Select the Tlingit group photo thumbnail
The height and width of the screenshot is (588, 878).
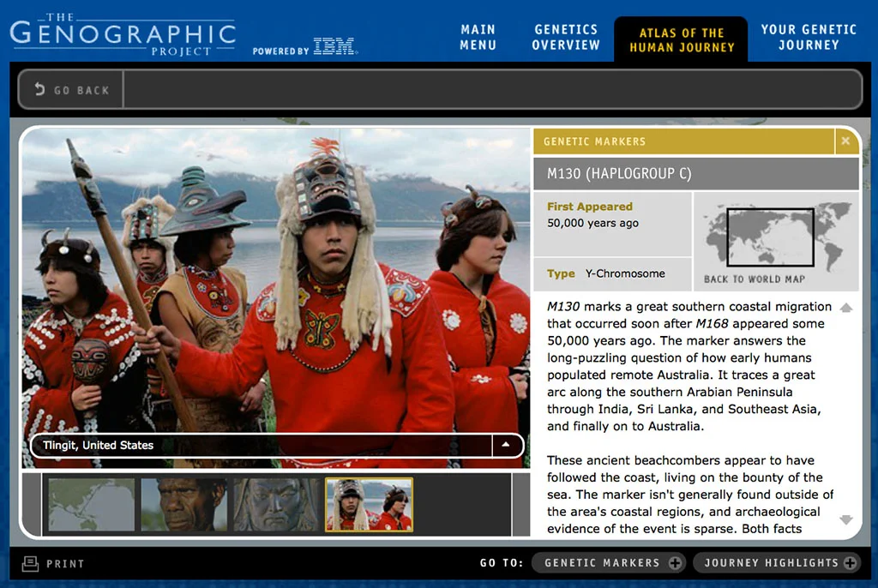pos(369,504)
